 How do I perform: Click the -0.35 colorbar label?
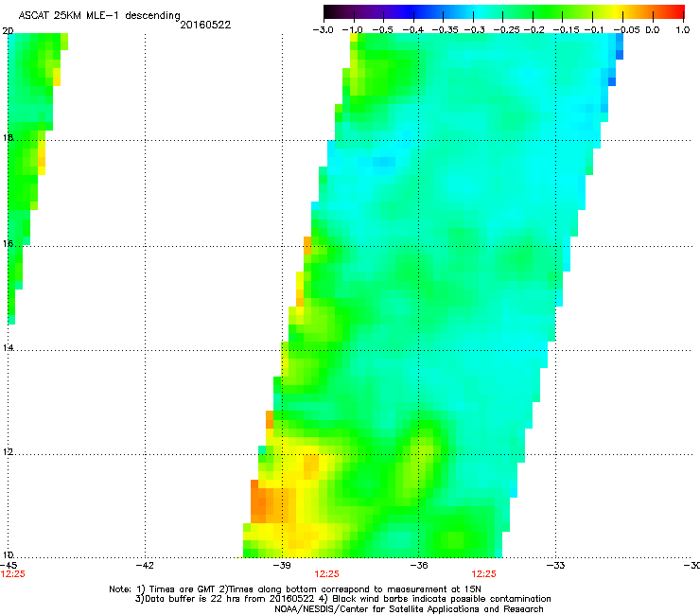pyautogui.click(x=446, y=30)
